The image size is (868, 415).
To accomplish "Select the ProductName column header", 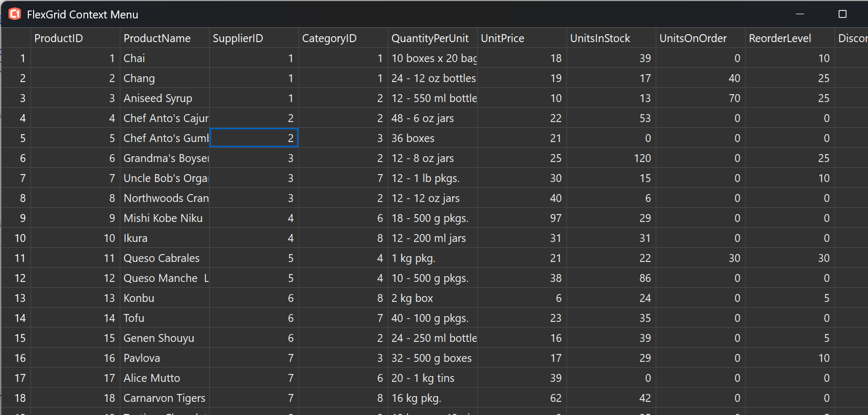I will pos(165,38).
